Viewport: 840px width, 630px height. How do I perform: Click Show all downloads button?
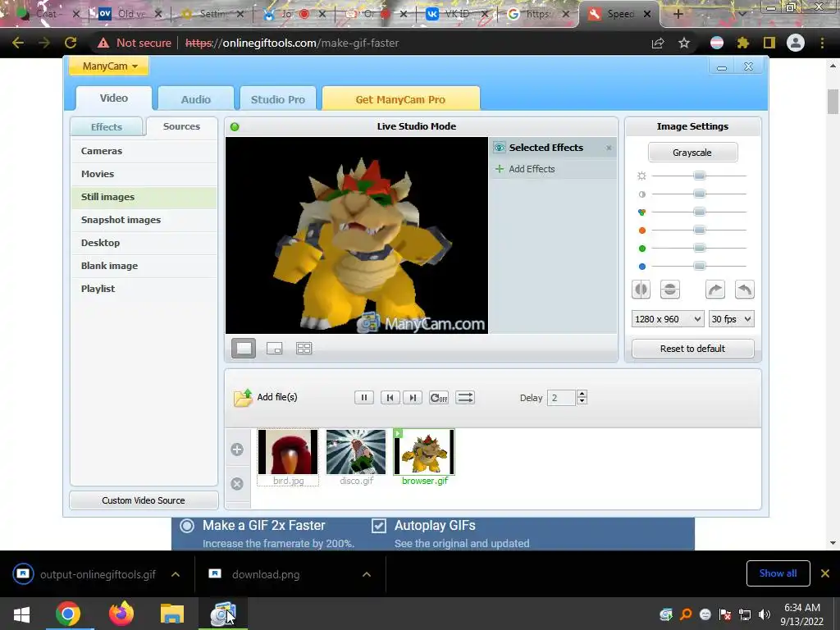point(778,573)
